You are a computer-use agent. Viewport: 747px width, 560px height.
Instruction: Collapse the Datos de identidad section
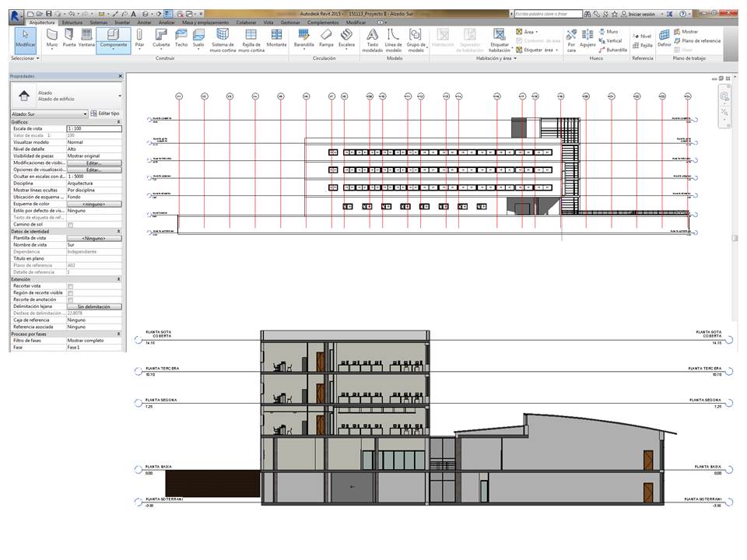(x=118, y=232)
